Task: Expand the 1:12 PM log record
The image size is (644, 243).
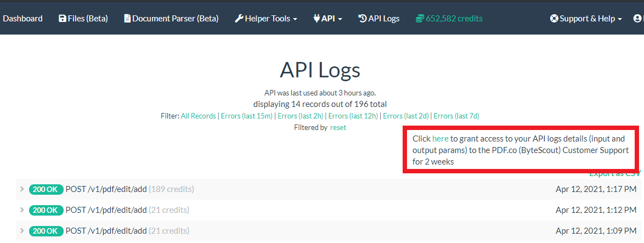Action: coord(22,210)
